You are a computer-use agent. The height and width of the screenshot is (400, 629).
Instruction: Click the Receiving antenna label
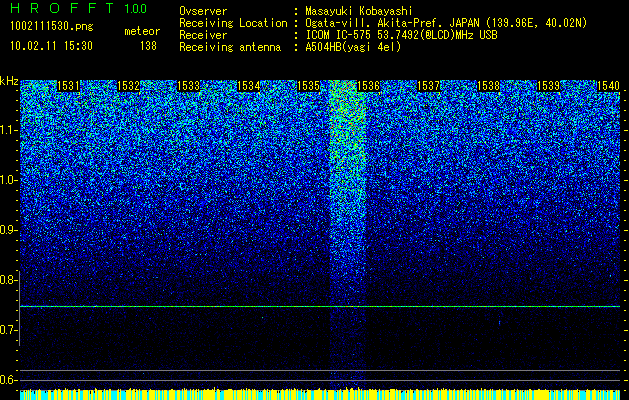click(x=230, y=47)
